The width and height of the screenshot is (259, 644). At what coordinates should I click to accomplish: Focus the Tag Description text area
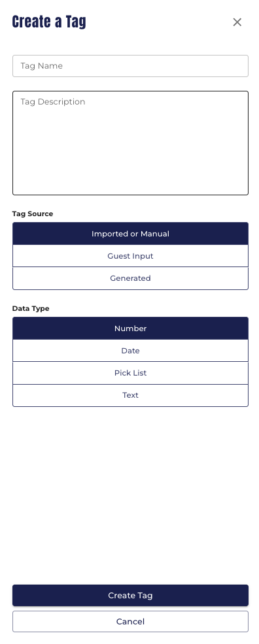pos(130,143)
